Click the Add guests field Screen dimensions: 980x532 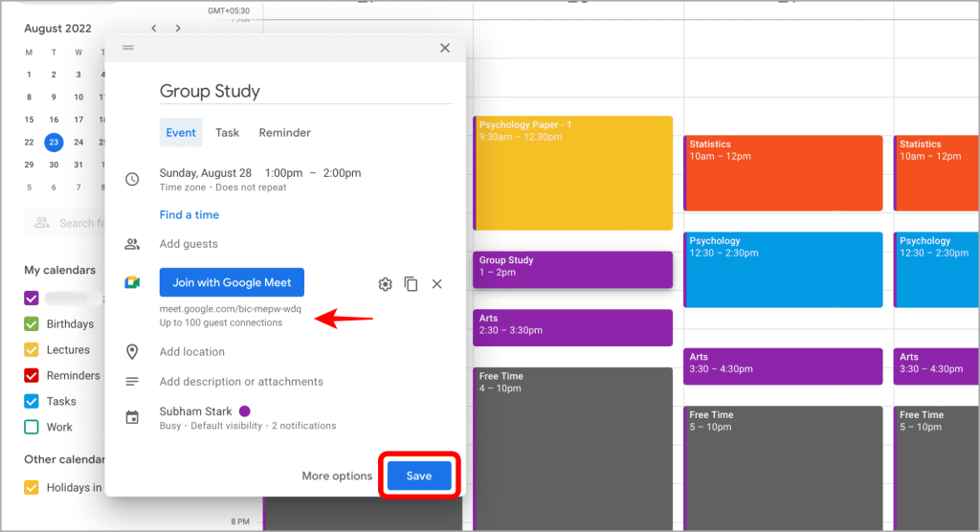[x=189, y=244]
